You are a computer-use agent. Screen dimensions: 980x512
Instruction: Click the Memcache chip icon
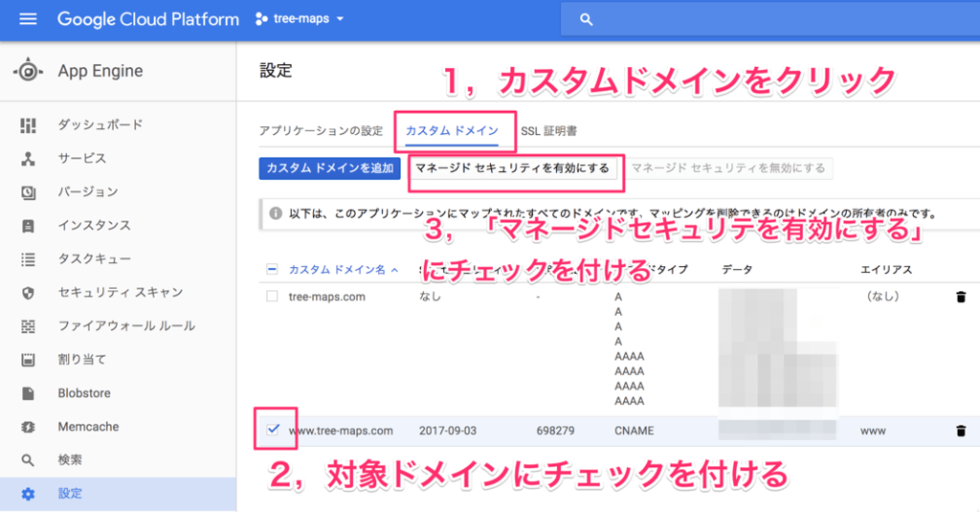tap(28, 427)
